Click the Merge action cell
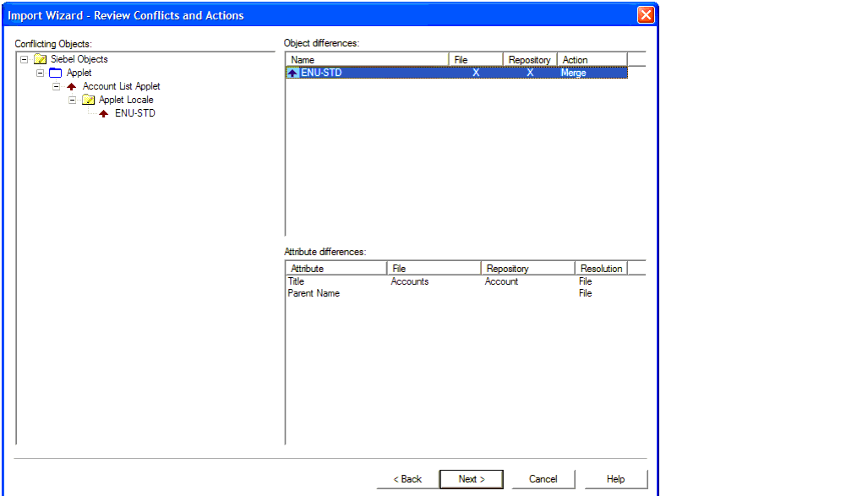Screen dimensions: 868x496 tap(574, 73)
